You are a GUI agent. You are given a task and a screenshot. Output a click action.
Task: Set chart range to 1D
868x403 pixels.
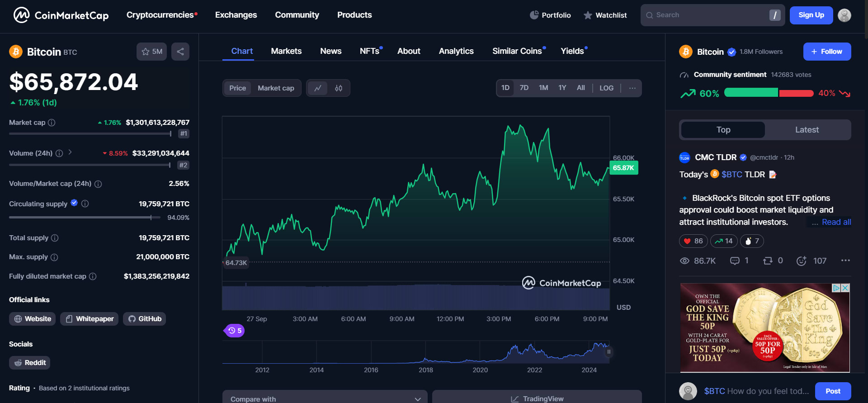click(505, 88)
